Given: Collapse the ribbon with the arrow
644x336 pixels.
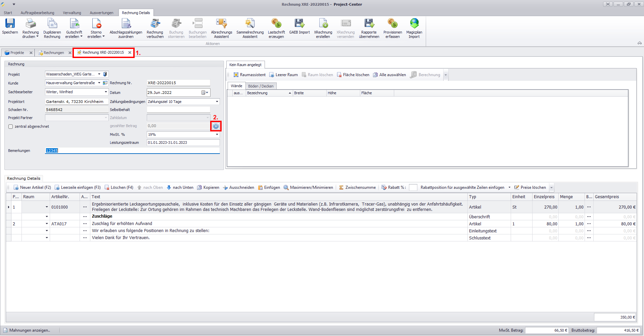Looking at the screenshot, I should click(640, 43).
